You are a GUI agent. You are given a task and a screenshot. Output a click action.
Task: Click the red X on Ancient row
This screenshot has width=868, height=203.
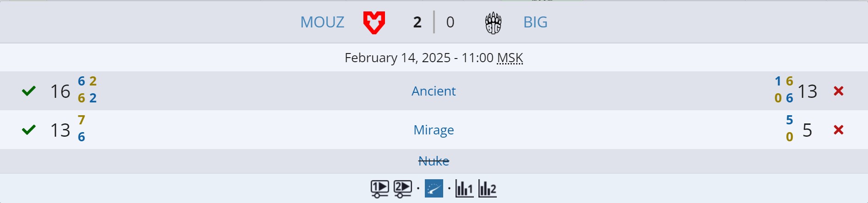click(839, 91)
